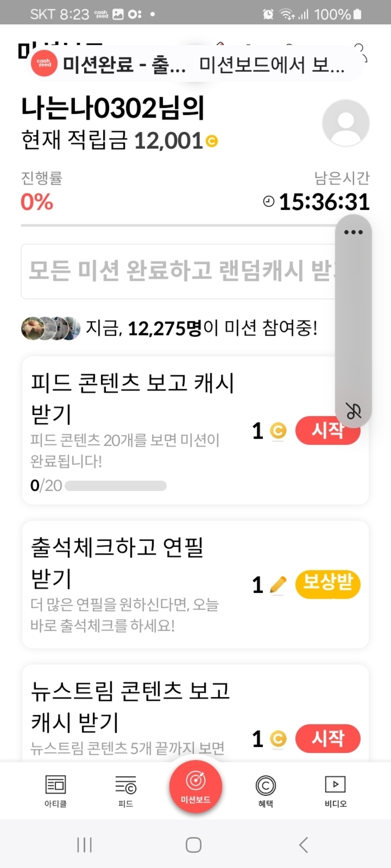Switch to the 피드 tab

[125, 790]
